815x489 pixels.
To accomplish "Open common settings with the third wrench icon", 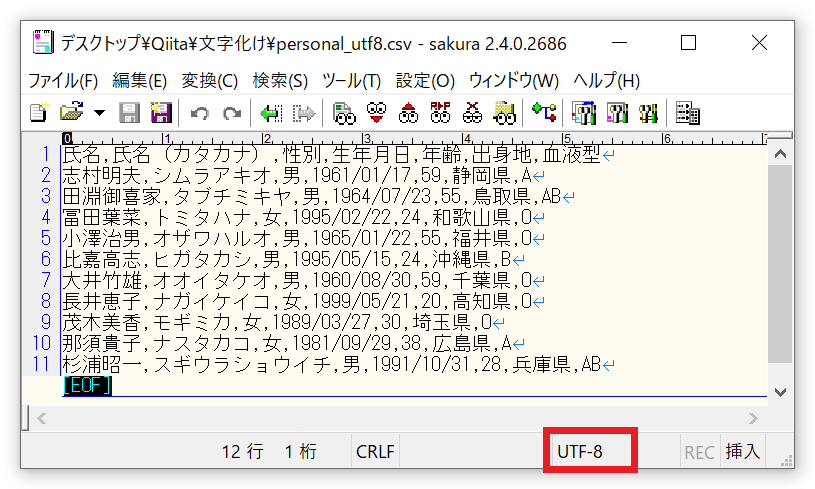I will click(648, 113).
